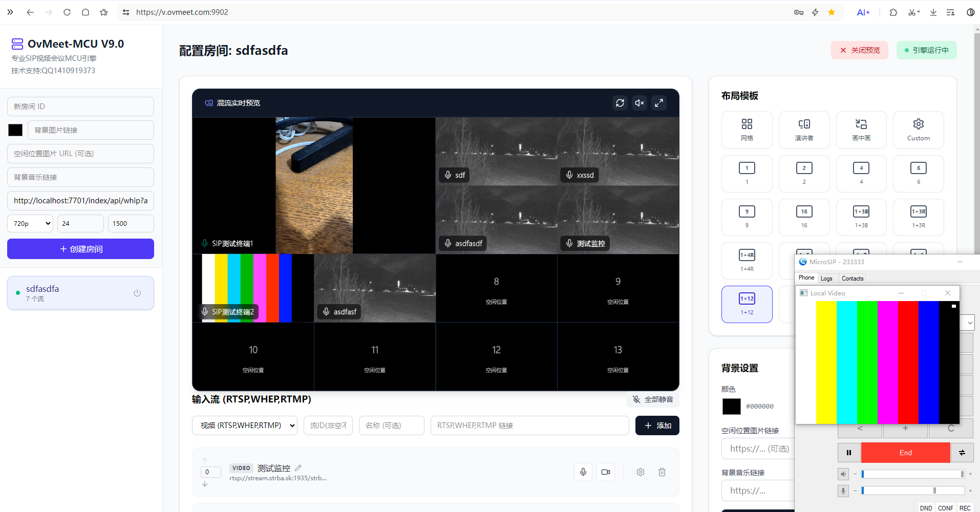
Task: Toggle REC in MicroSIP
Action: coord(965,508)
